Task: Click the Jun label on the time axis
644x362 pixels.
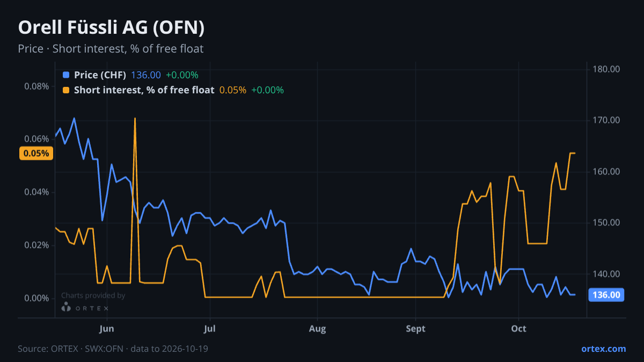Action: (x=107, y=328)
